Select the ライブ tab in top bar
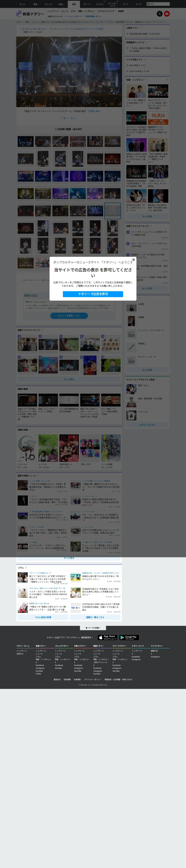The image size is (186, 868). coord(138,4)
